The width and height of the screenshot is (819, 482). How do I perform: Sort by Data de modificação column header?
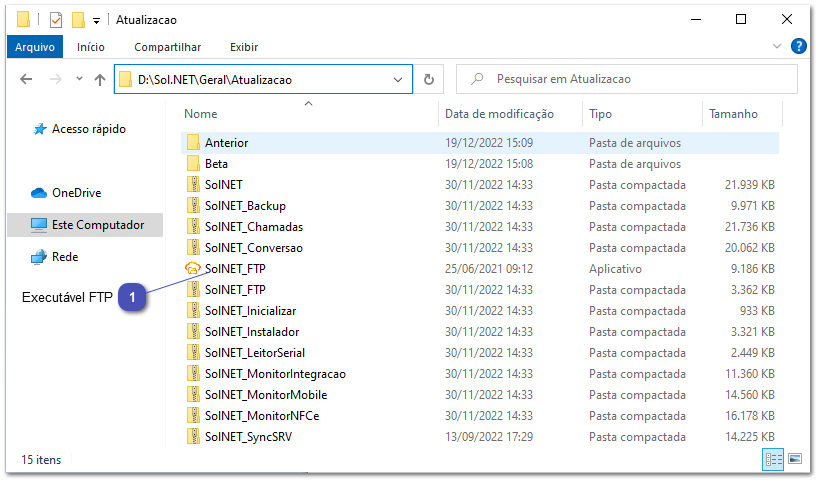[x=499, y=114]
